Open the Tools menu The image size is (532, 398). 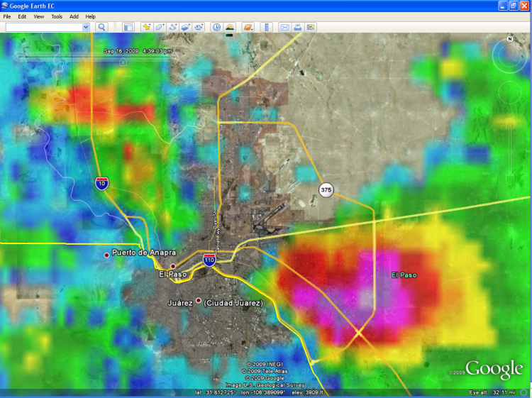[57, 16]
